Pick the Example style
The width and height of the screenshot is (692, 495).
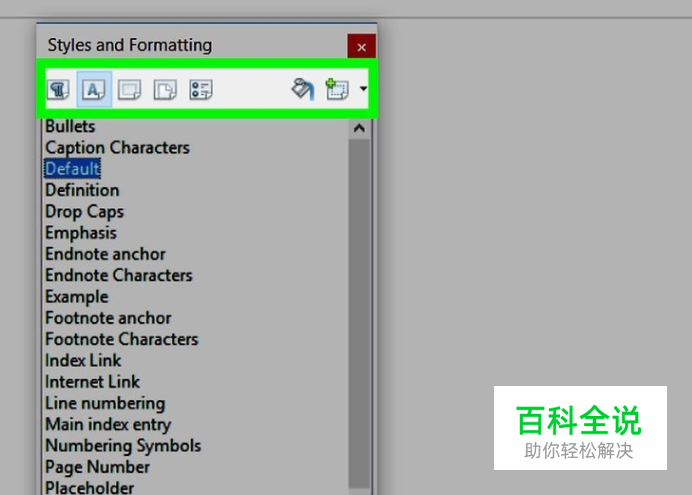[x=77, y=296]
